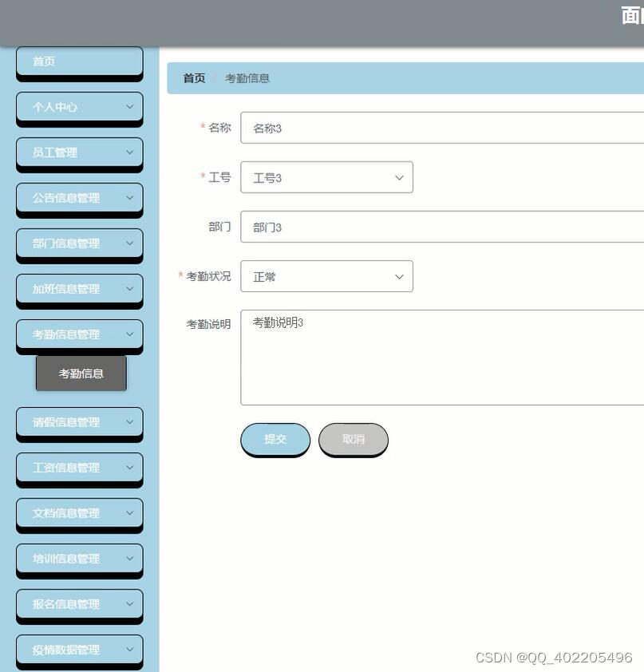Expand the 工资信息管理 sidebar section
The width and height of the screenshot is (644, 672).
(79, 467)
